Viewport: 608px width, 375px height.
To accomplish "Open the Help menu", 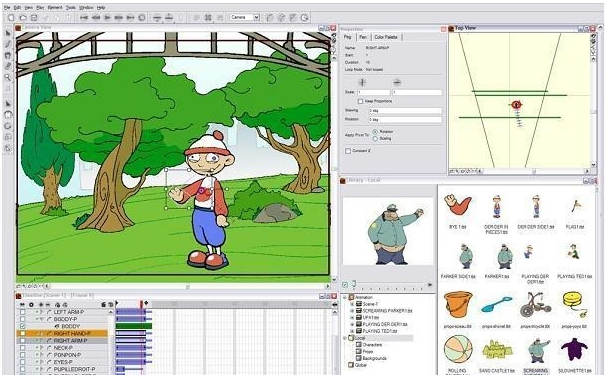I will coord(101,7).
